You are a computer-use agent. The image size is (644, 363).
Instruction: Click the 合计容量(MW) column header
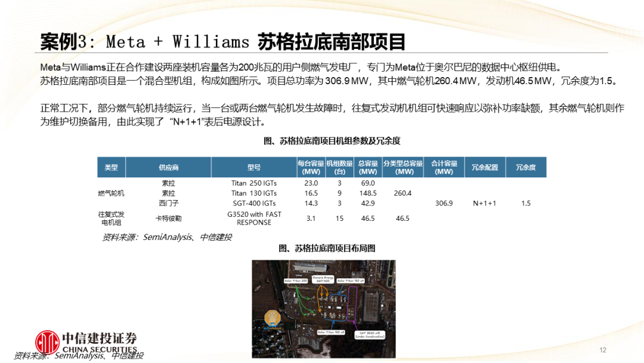click(x=444, y=167)
